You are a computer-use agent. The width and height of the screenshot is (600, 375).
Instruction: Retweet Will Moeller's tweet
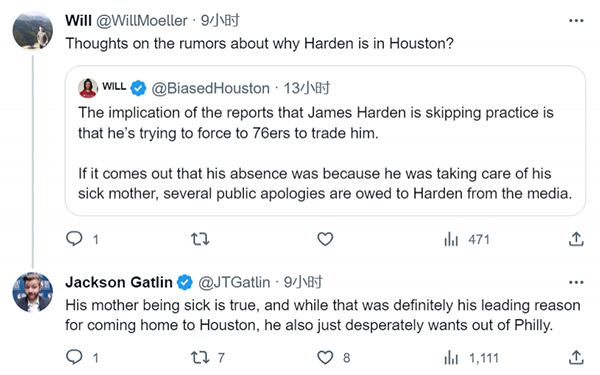(x=200, y=239)
